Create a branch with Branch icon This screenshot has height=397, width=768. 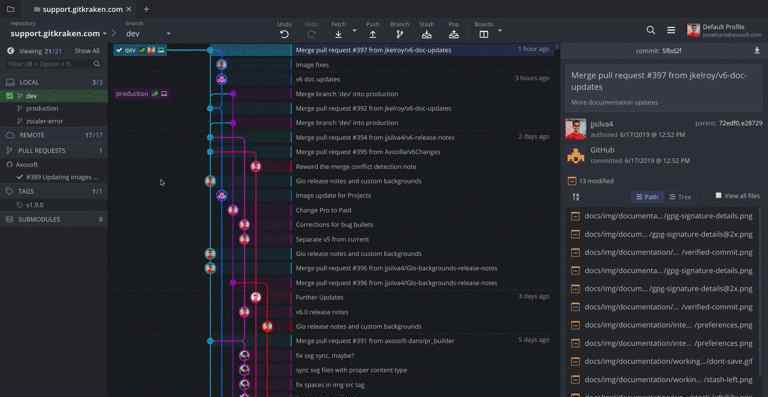[x=400, y=34]
